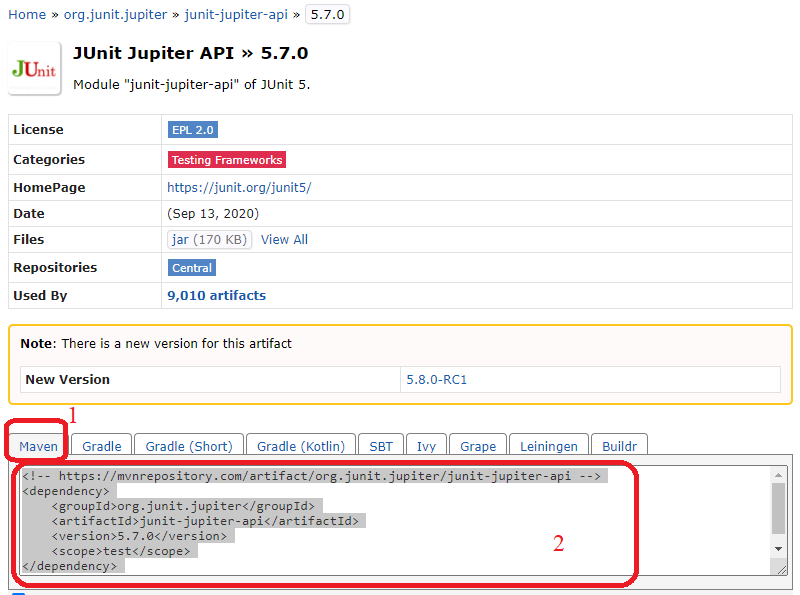Go to Home breadcrumb link
800x595 pixels.
point(27,15)
